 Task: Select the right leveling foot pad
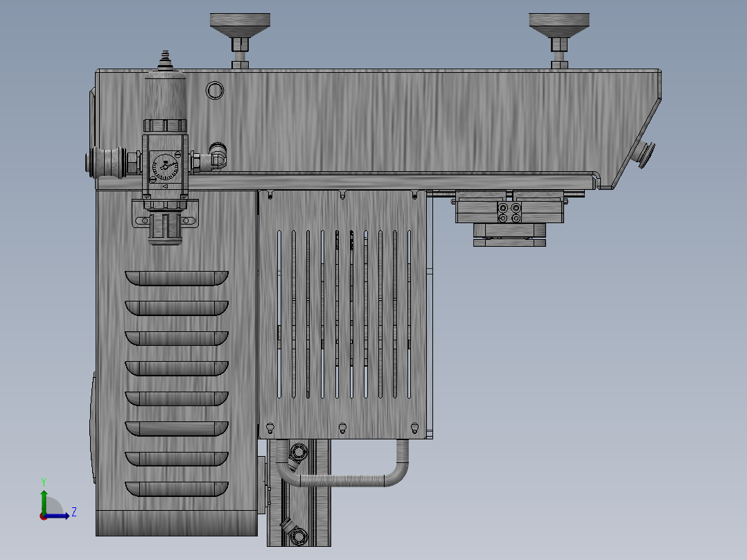tap(559, 25)
